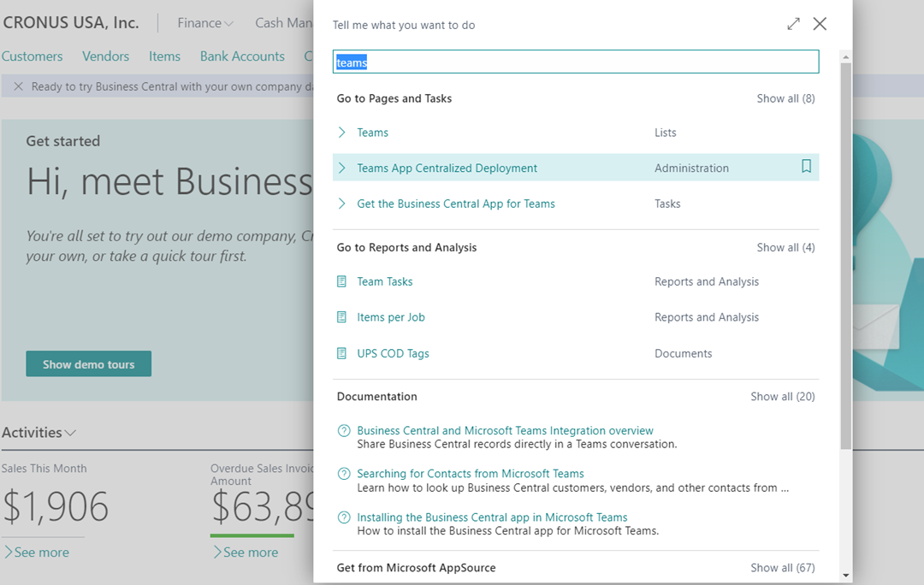Go to Bank Accounts

pos(242,56)
